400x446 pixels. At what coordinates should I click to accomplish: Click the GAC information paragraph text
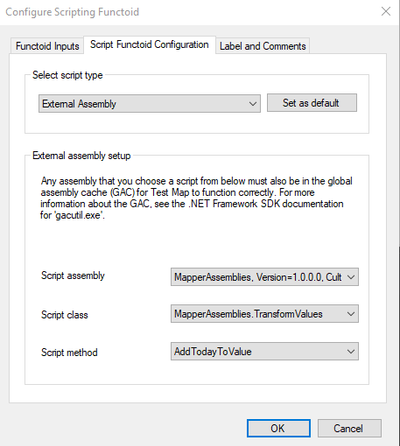196,198
